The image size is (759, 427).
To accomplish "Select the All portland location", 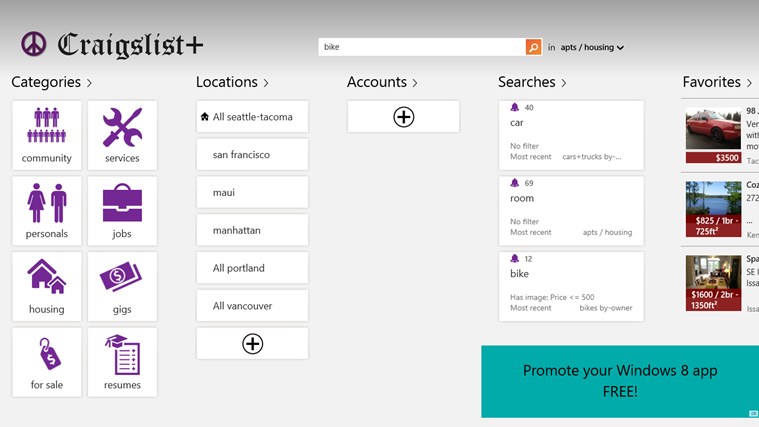I will coord(252,268).
